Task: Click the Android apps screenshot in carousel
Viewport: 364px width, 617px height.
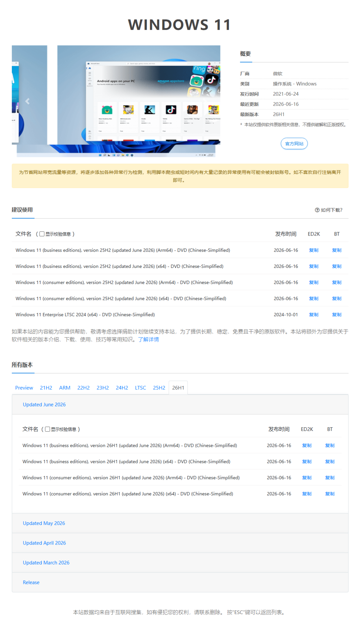Action: tap(139, 95)
